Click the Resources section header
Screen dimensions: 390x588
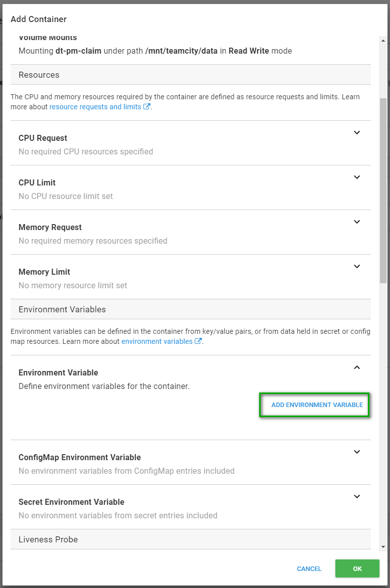(39, 75)
